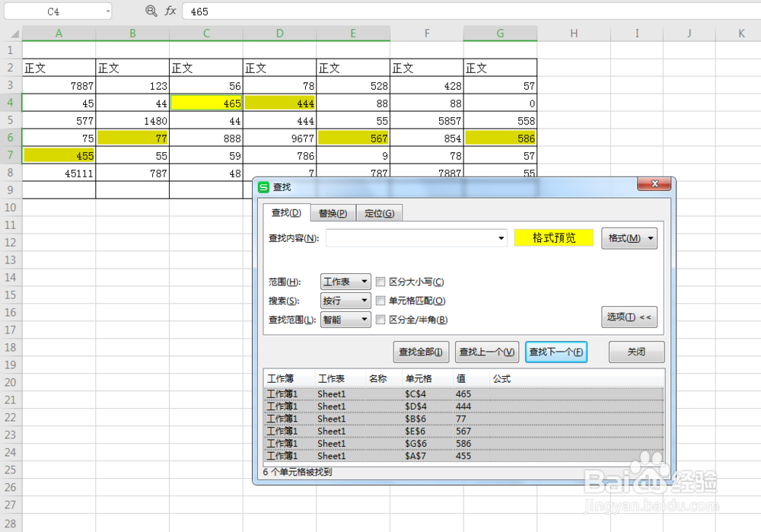
Task: Click the 查找上一个(V) button
Action: (487, 352)
